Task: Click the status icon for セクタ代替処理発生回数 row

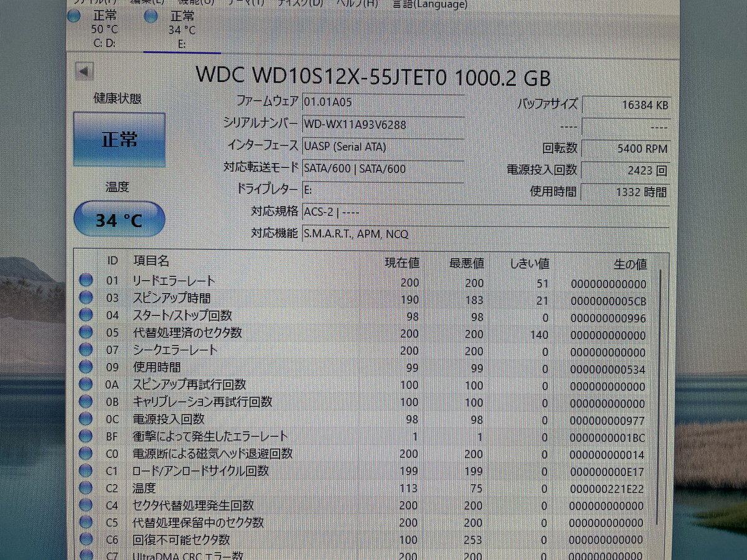Action: click(x=86, y=506)
